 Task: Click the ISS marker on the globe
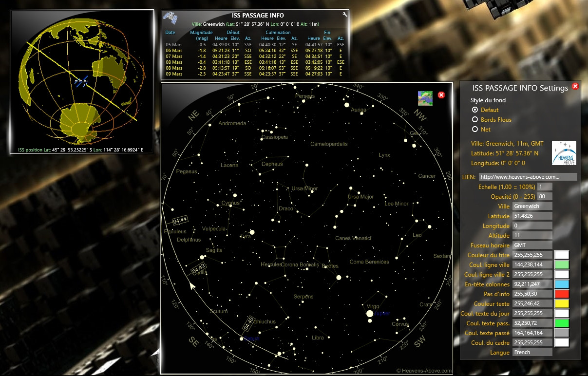[81, 81]
